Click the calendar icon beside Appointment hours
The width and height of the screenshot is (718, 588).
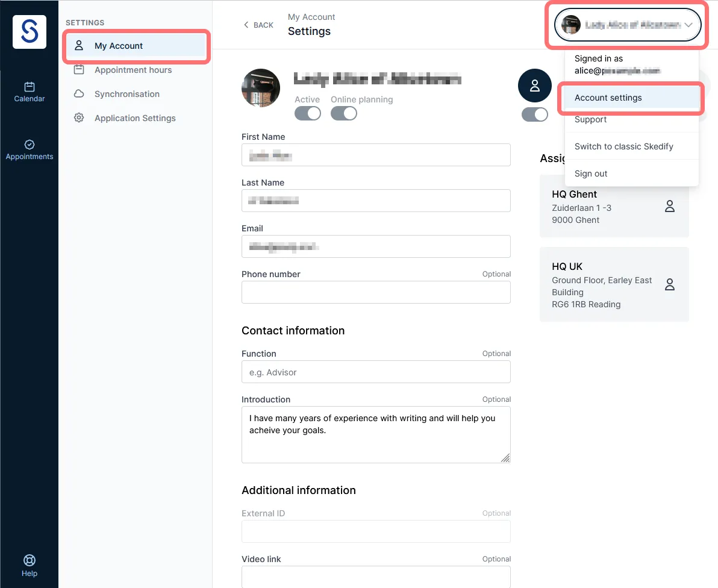[x=79, y=70]
